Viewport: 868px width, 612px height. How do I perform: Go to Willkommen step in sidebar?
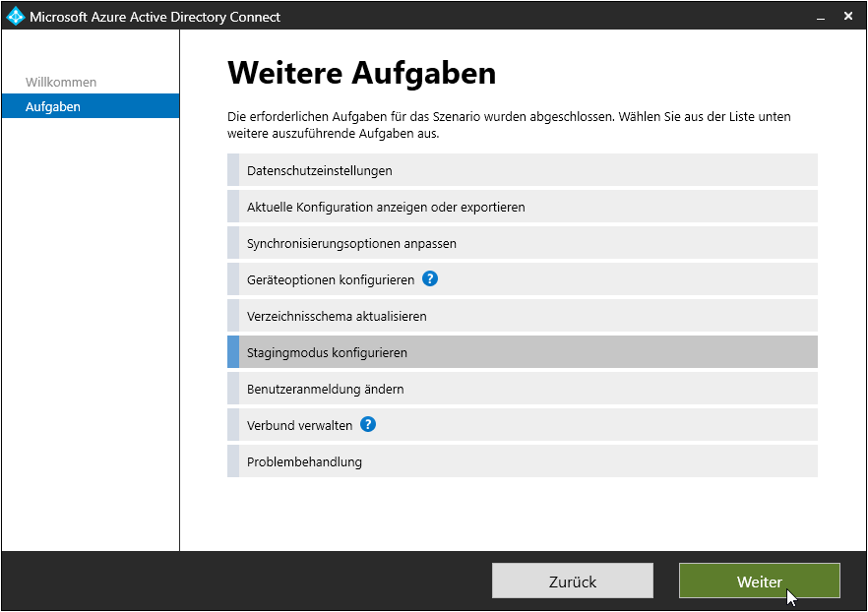(x=61, y=82)
